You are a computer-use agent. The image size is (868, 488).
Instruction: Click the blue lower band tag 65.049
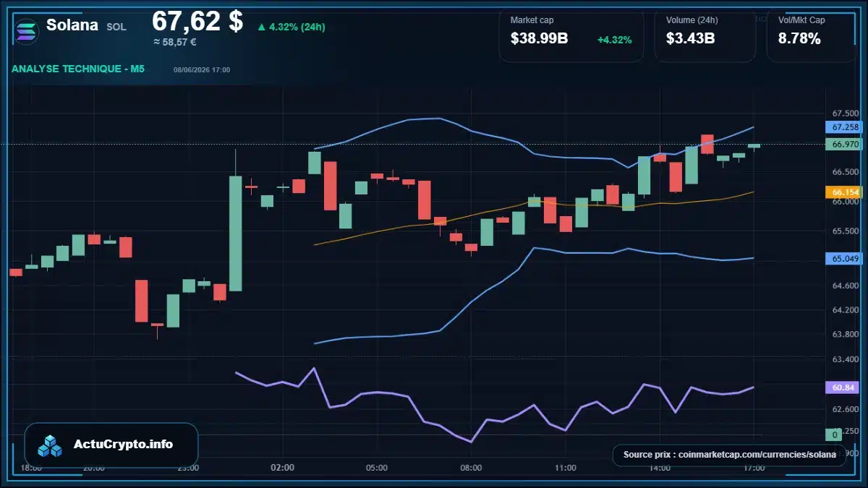[845, 258]
